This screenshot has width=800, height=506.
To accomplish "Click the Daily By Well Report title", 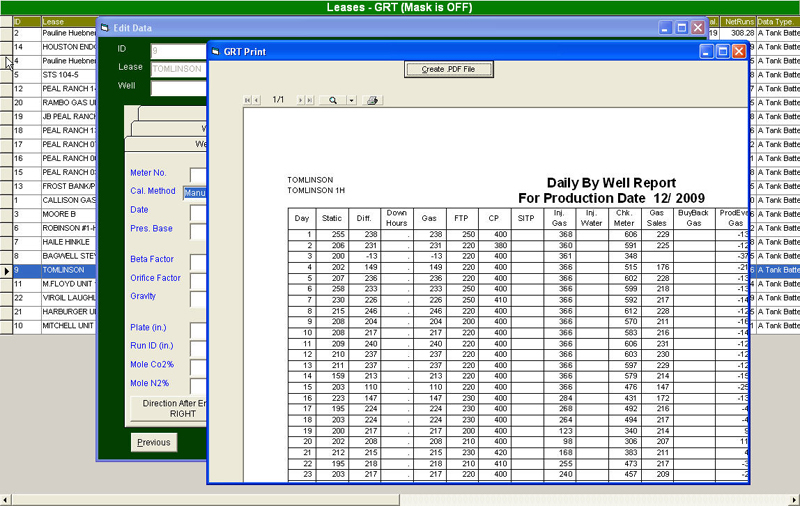I will (611, 183).
